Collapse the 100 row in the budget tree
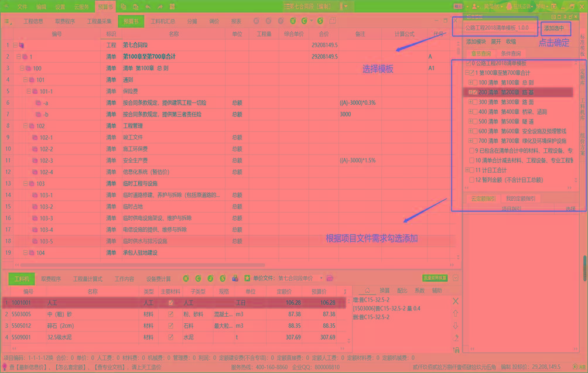Image resolution: width=588 pixels, height=373 pixels. (x=22, y=69)
